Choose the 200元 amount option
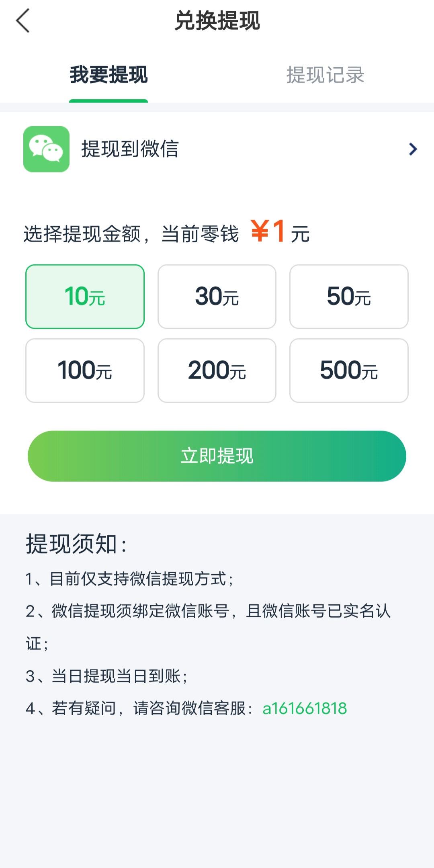This screenshot has height=868, width=434. coord(217,371)
